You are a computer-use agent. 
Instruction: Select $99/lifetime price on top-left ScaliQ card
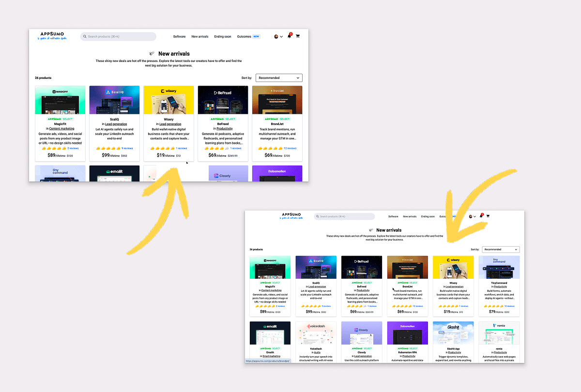(111, 155)
